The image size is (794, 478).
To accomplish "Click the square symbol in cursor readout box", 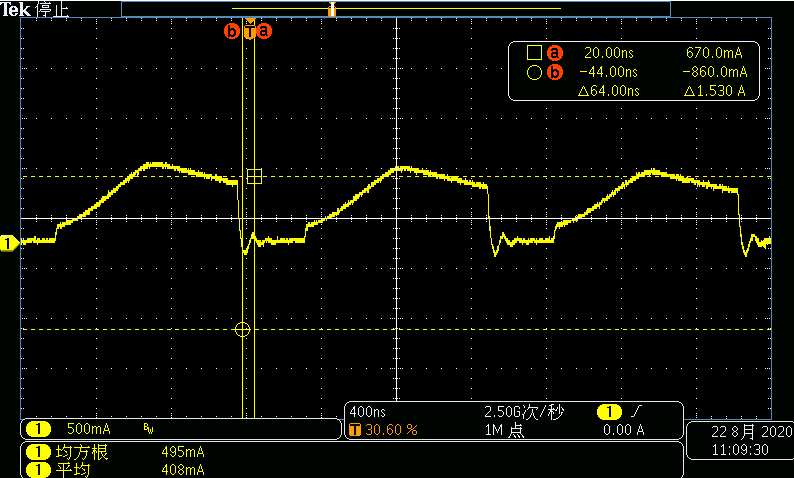I will 534,53.
